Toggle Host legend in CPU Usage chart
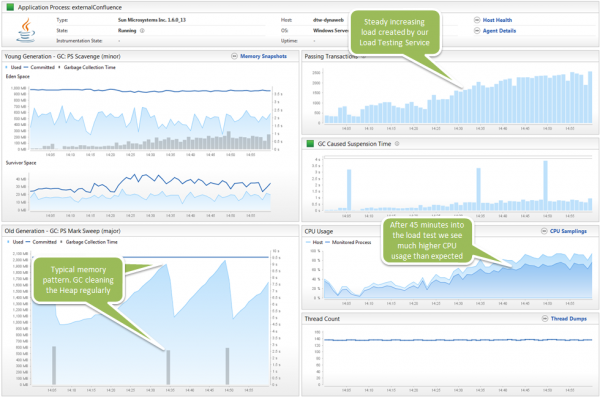 (315, 242)
